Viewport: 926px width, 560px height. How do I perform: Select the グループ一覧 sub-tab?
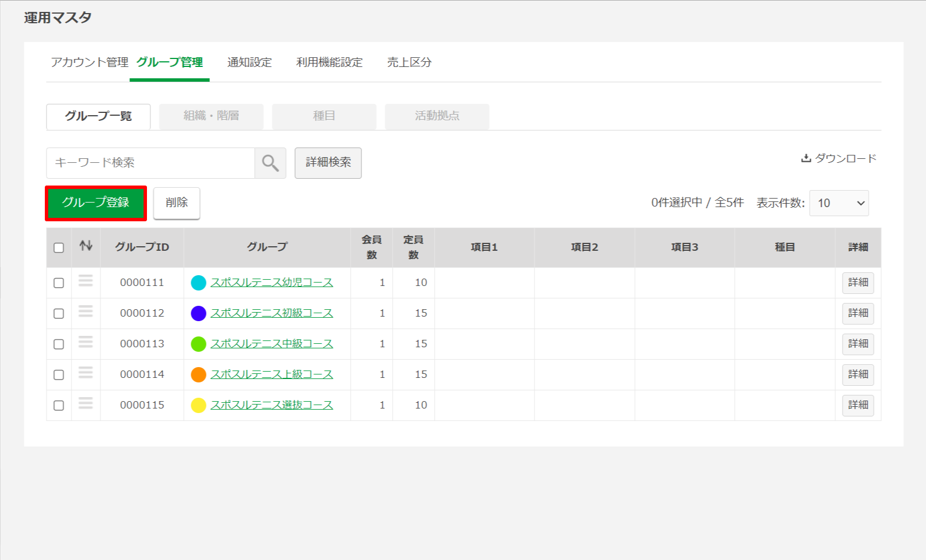[98, 116]
